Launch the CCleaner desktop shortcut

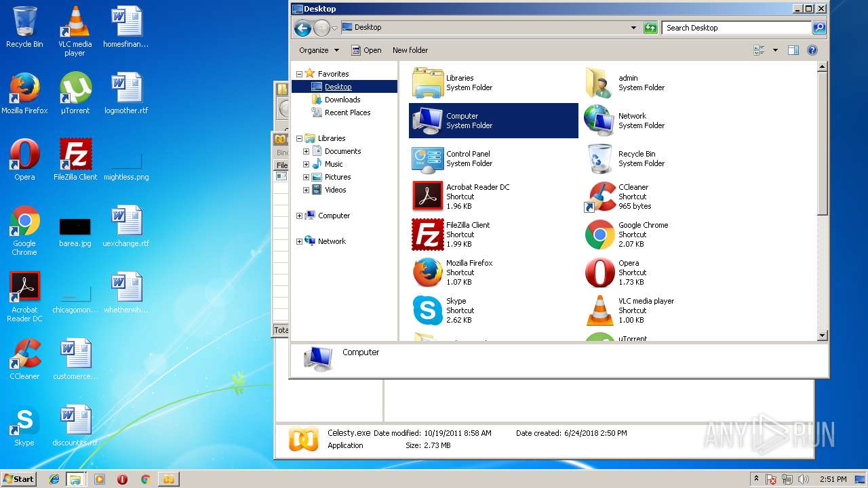click(24, 359)
